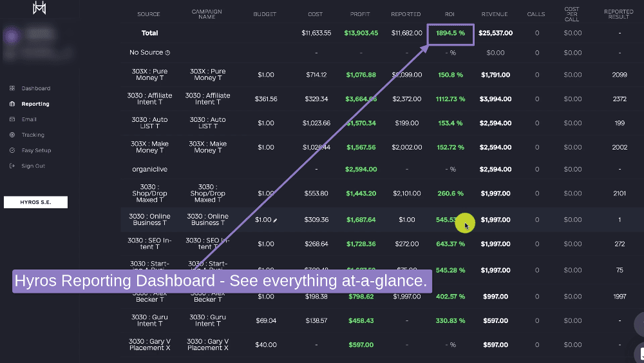Click source 3030 : Guru Intent T
The image size is (644, 363).
[x=149, y=320]
